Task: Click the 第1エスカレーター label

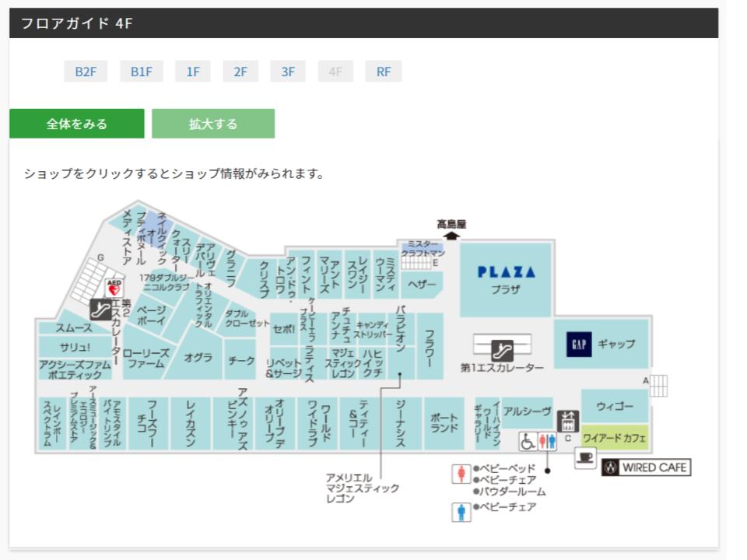Action: click(x=502, y=368)
